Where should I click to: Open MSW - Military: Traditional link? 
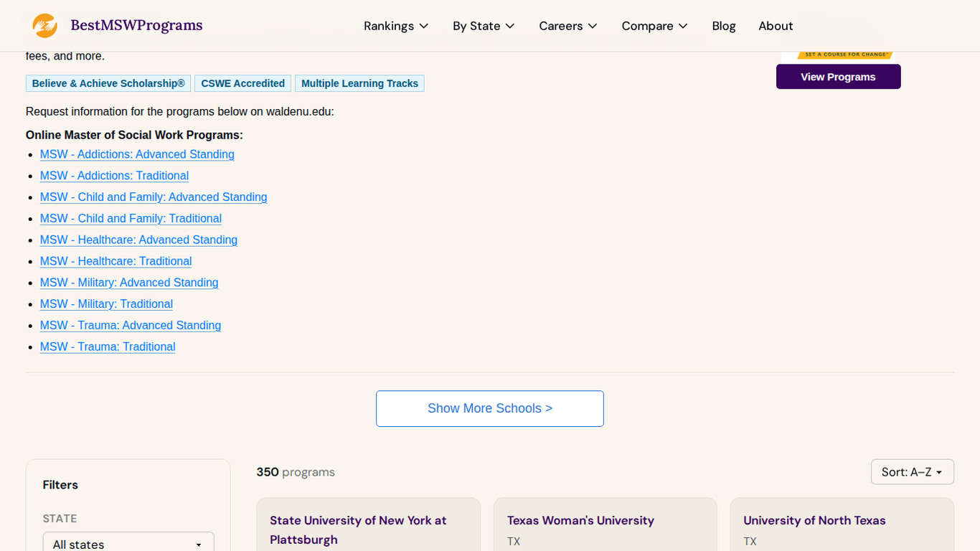pos(106,304)
